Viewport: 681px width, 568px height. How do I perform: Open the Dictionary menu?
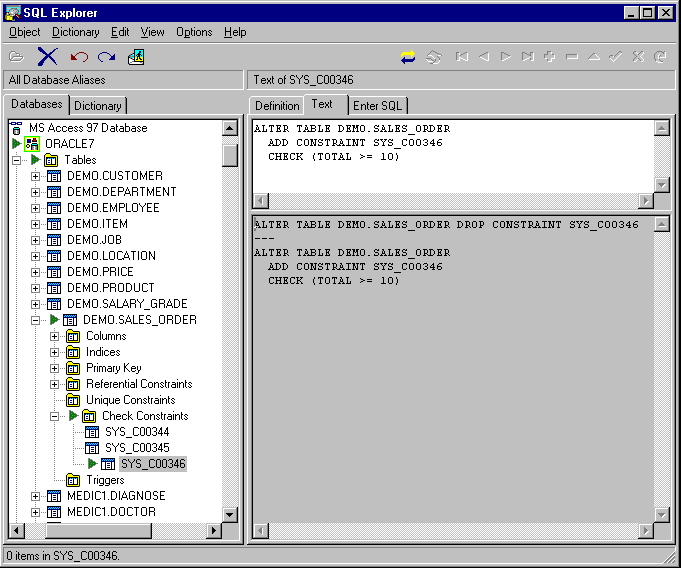76,32
